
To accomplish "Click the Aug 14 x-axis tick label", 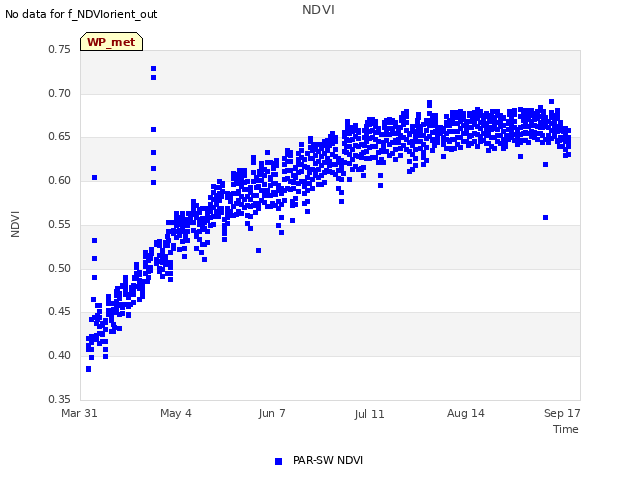I will [x=465, y=413].
